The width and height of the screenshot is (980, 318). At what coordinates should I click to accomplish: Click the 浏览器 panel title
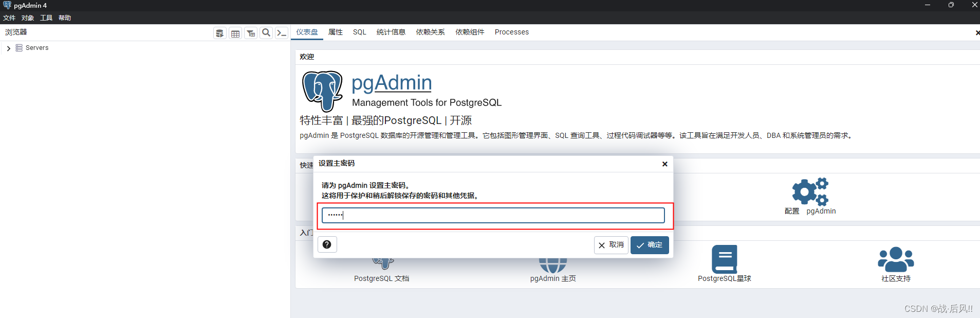coord(16,32)
